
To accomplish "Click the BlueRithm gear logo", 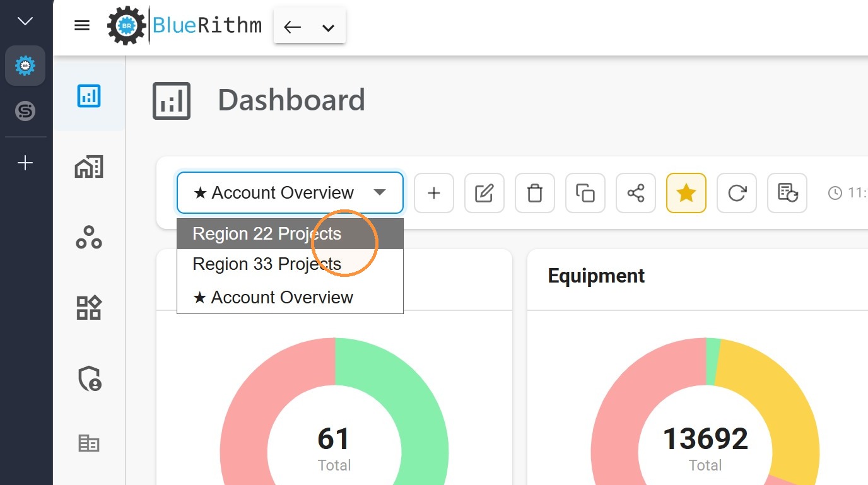I will click(x=127, y=26).
